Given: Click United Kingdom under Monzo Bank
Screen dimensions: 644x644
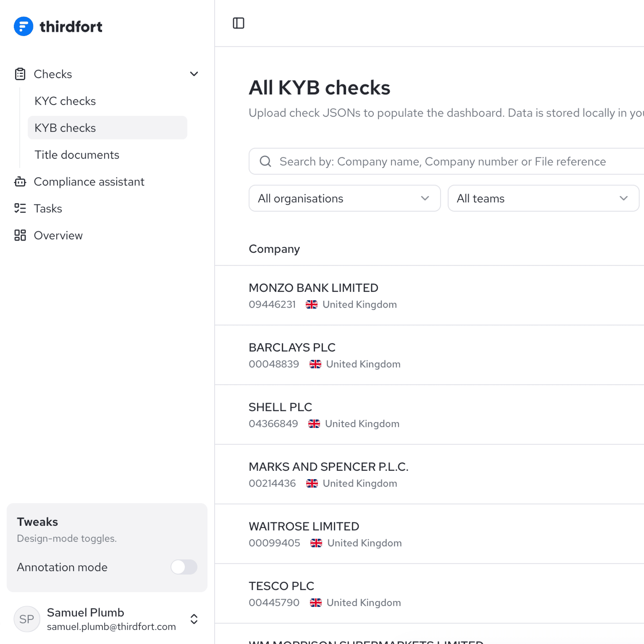Looking at the screenshot, I should (360, 304).
